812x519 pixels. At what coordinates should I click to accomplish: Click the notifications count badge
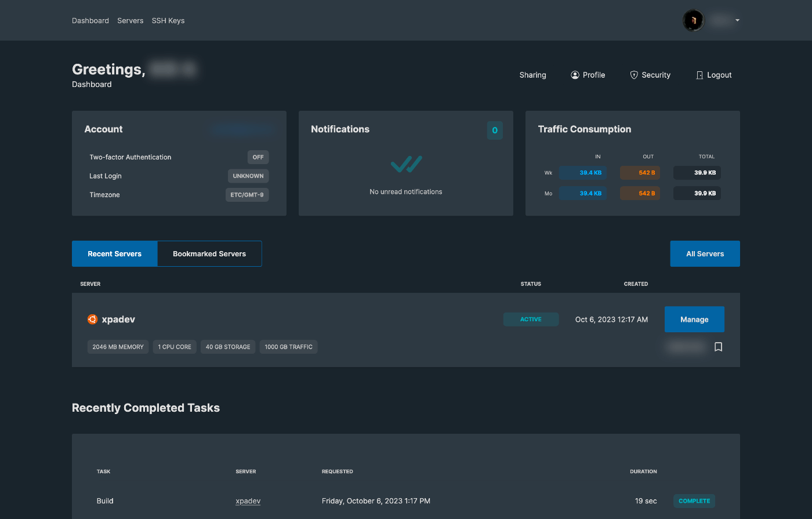point(495,130)
